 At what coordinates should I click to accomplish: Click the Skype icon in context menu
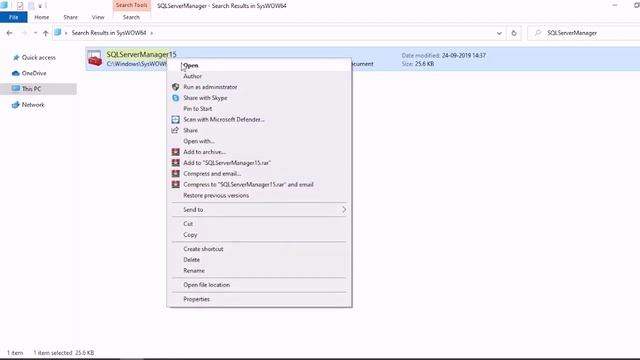(x=176, y=98)
